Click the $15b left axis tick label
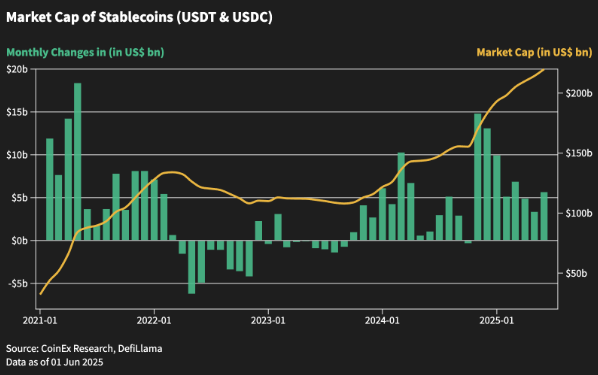 pyautogui.click(x=17, y=112)
